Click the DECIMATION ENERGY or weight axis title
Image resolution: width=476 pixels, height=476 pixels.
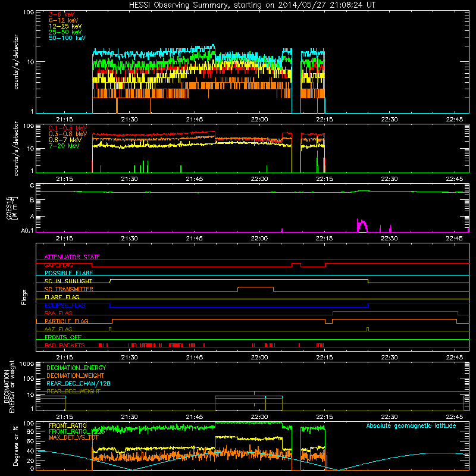[x=9, y=386]
